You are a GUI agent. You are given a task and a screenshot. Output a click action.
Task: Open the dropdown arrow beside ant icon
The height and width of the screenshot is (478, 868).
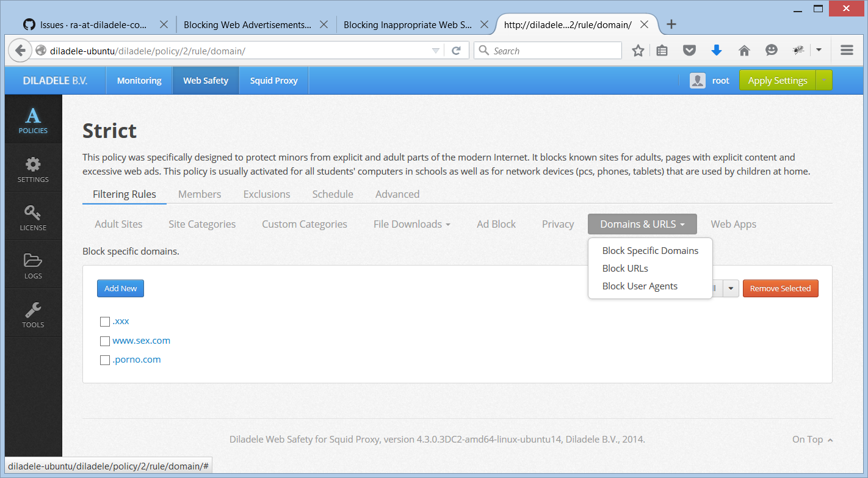pyautogui.click(x=819, y=51)
